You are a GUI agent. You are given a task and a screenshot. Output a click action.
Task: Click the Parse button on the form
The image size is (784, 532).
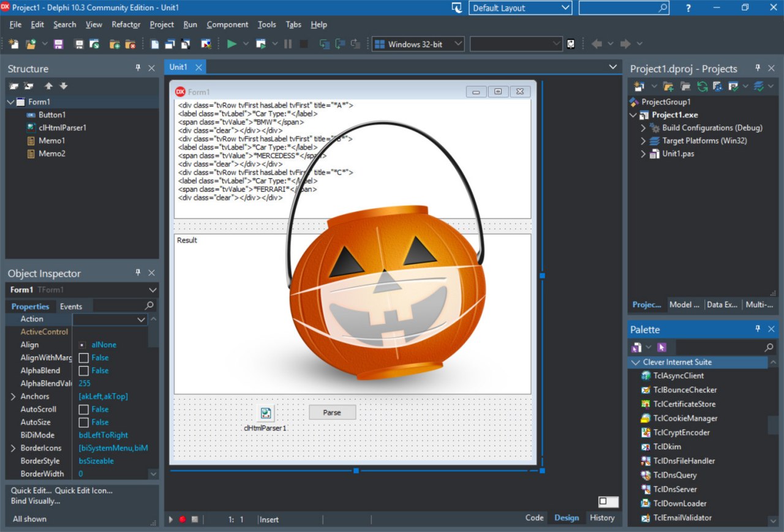pos(332,413)
